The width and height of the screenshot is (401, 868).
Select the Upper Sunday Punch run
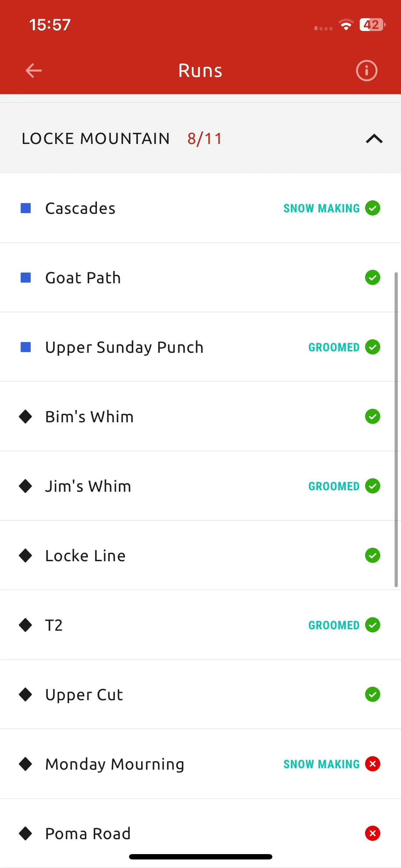click(200, 347)
